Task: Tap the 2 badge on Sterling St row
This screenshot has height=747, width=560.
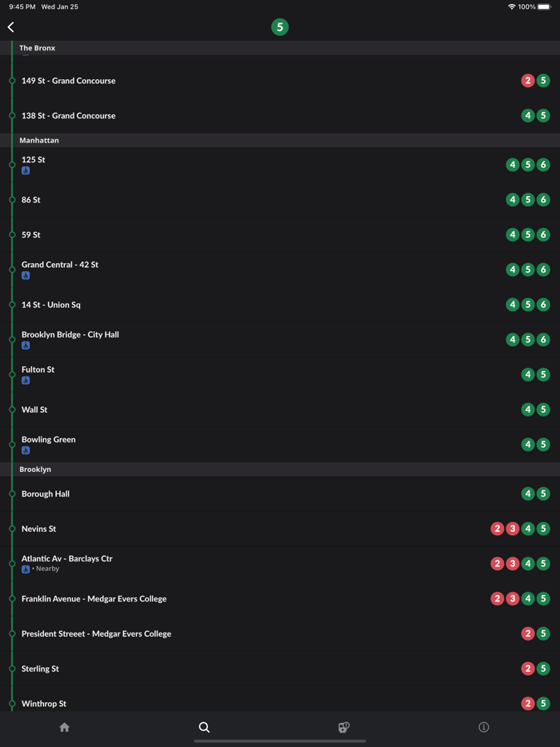Action: click(527, 669)
